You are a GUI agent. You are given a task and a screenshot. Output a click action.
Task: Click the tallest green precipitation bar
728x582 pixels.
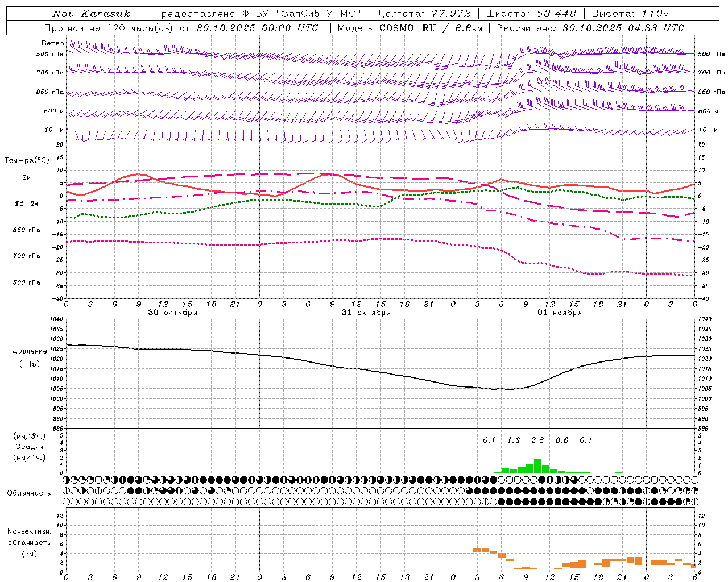[537, 466]
